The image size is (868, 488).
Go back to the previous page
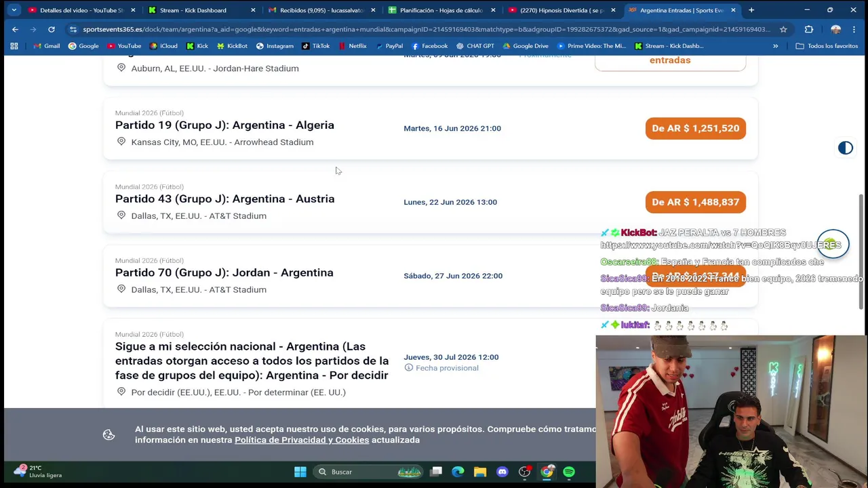pos(15,29)
